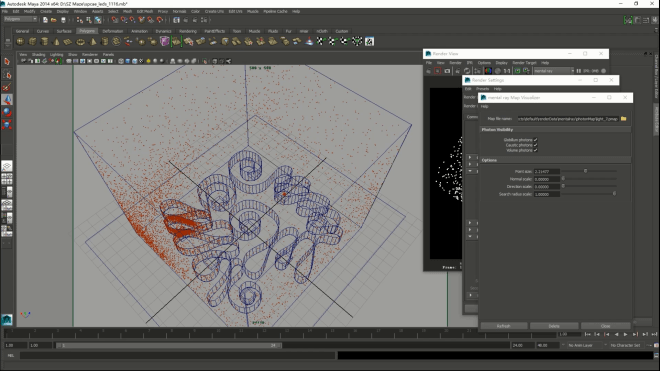Open the mental ray renderer dropdown
This screenshot has width=660, height=371.
(x=554, y=71)
